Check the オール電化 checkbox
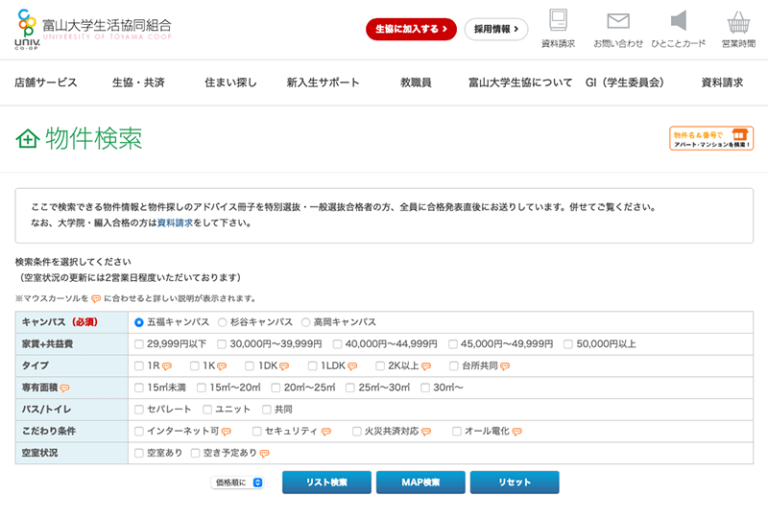 pos(456,431)
